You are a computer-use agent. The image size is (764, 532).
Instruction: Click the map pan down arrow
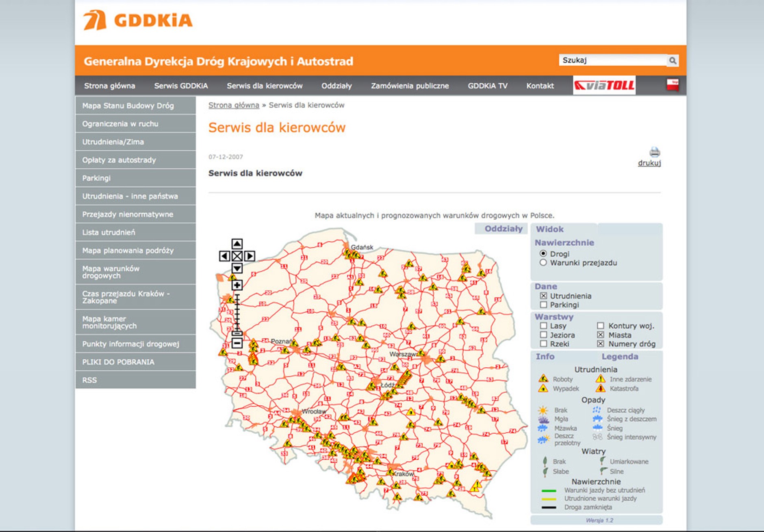click(237, 268)
